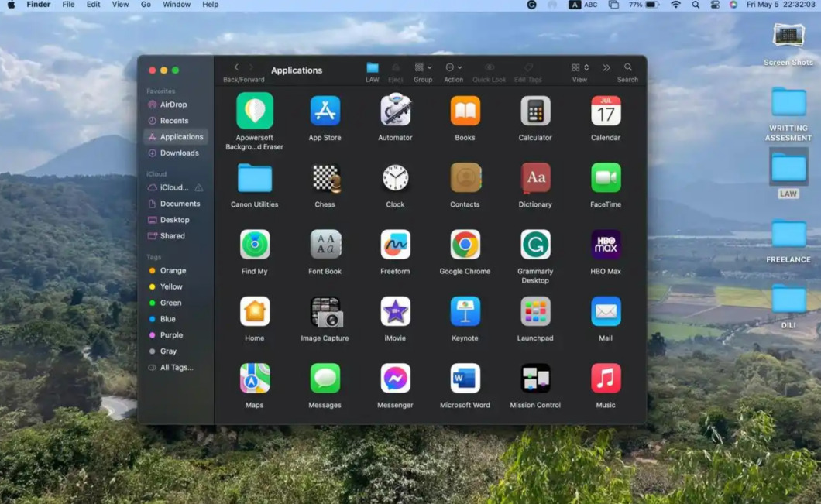The height and width of the screenshot is (504, 821).
Task: Select the Maps app icon
Action: [x=255, y=378]
